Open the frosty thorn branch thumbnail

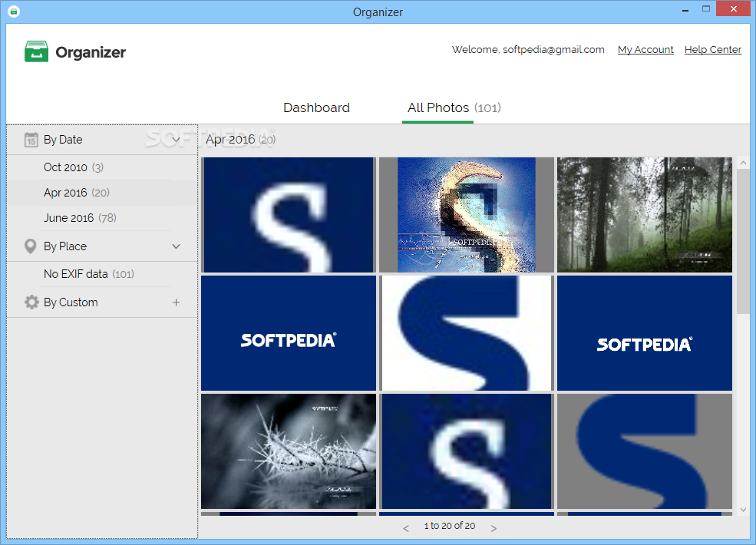(289, 451)
